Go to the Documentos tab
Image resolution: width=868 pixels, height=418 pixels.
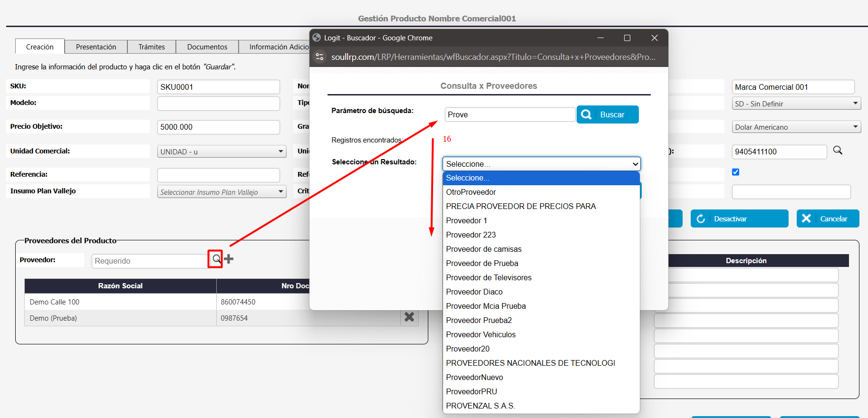click(x=207, y=47)
